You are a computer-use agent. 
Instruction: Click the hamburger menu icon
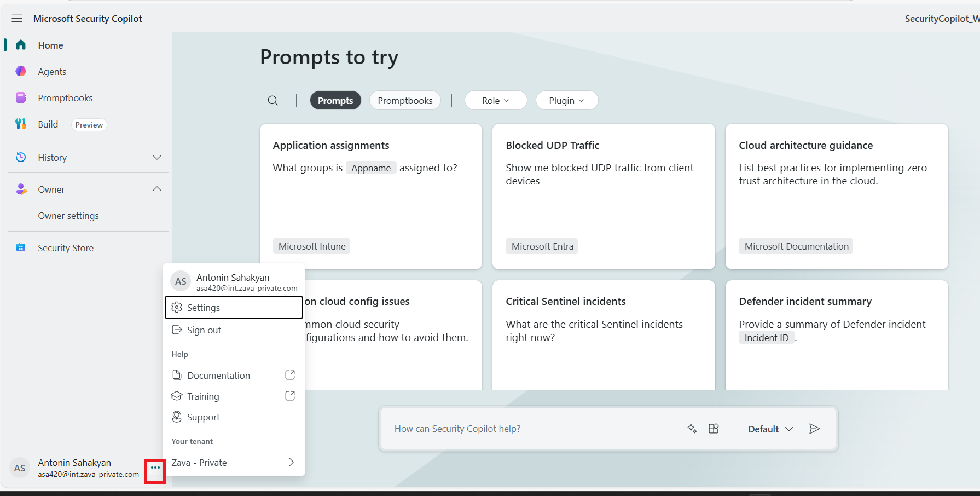[16, 18]
